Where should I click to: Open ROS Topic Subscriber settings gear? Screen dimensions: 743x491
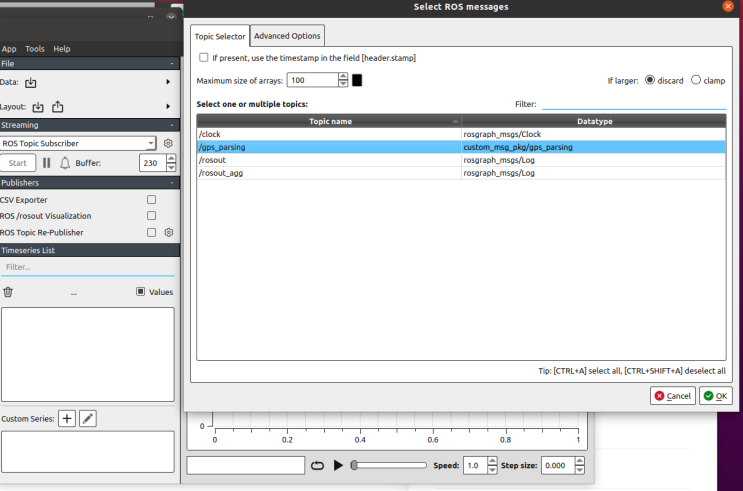(168, 143)
